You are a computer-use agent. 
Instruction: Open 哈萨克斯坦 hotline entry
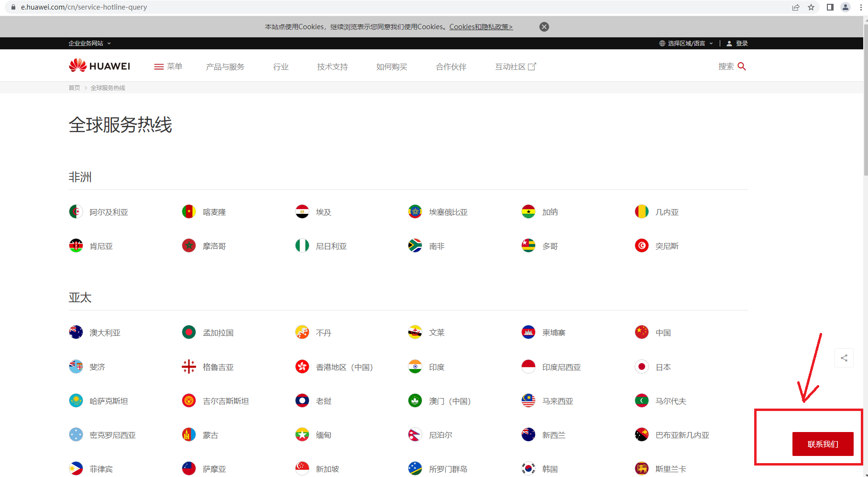[99, 400]
